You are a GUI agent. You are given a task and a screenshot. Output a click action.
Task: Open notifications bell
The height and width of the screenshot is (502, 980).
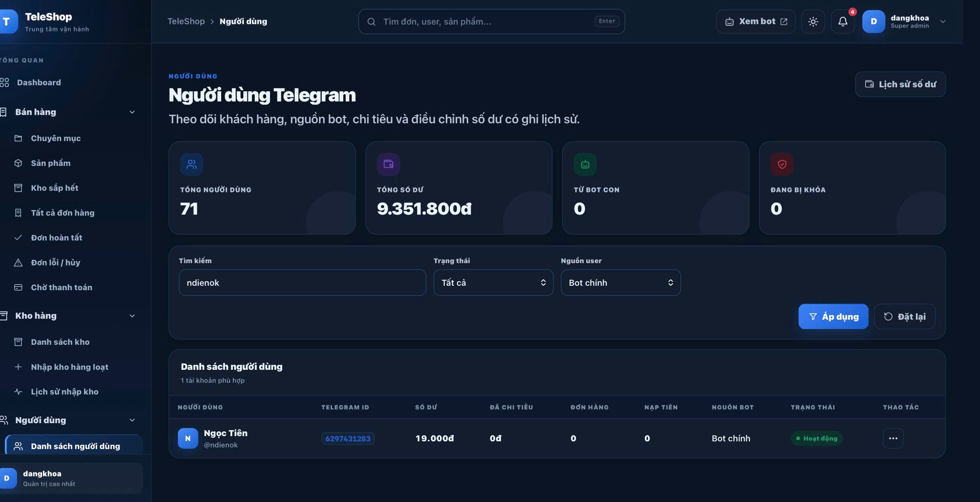(x=843, y=21)
